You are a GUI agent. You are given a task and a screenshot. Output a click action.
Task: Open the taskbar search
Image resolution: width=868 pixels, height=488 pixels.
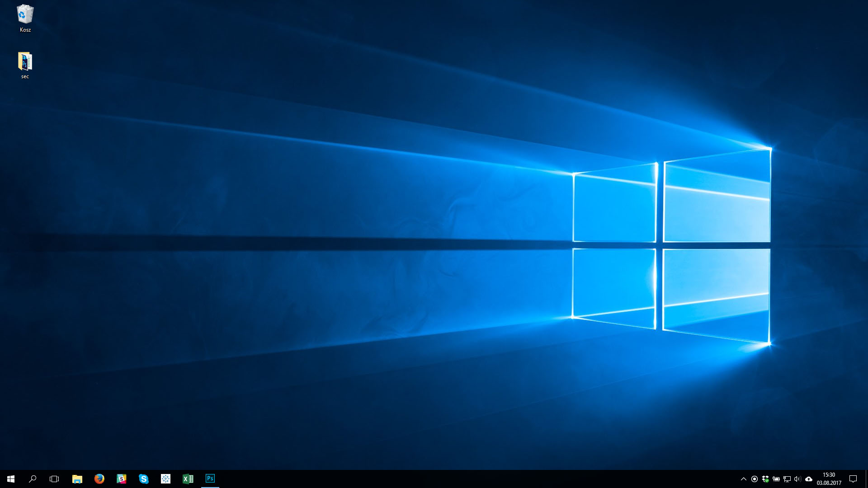(x=32, y=479)
